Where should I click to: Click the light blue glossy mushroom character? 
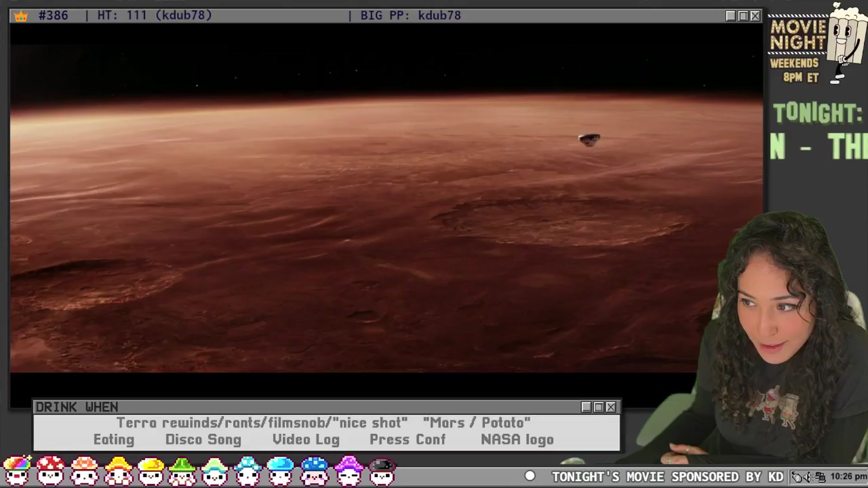click(x=280, y=471)
